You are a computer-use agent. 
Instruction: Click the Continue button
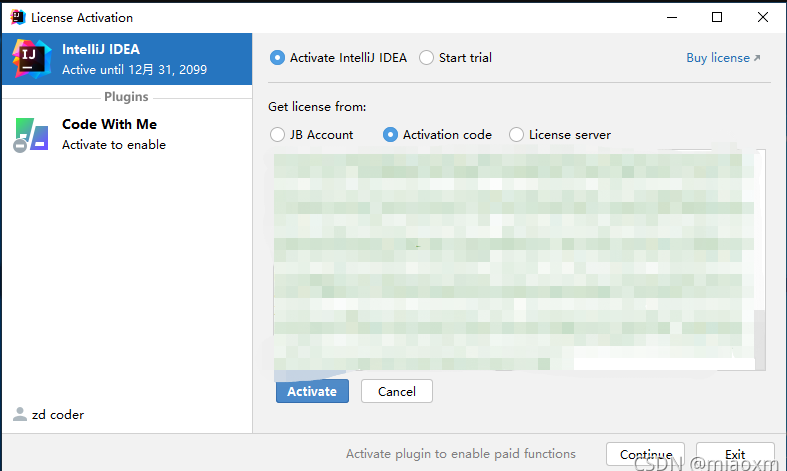[645, 454]
